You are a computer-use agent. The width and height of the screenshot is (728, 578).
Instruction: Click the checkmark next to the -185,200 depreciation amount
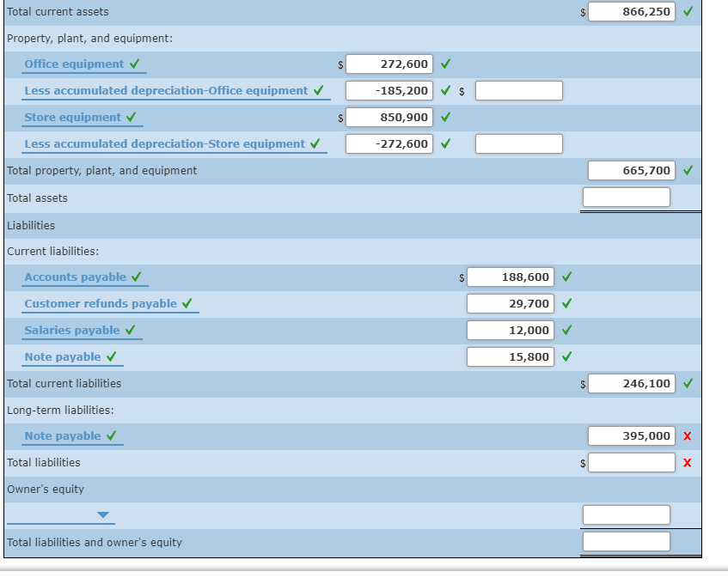[445, 90]
